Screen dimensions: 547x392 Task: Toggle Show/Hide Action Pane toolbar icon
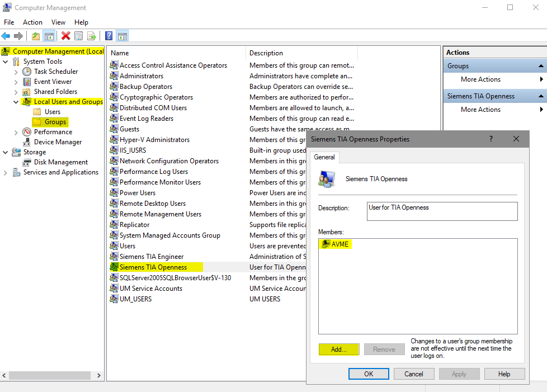[122, 36]
